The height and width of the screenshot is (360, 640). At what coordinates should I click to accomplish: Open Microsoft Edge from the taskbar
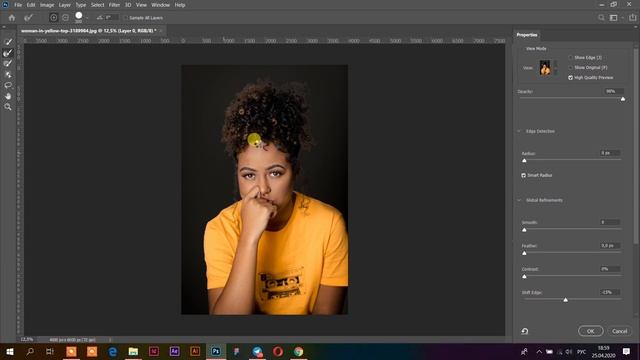tap(113, 351)
